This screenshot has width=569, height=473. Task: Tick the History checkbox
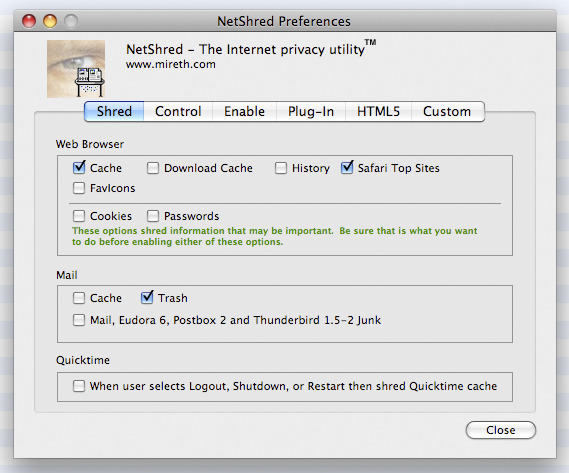281,168
